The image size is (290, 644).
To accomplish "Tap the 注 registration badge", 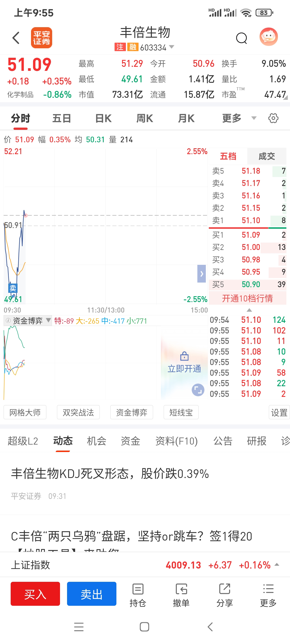I will coord(120,47).
